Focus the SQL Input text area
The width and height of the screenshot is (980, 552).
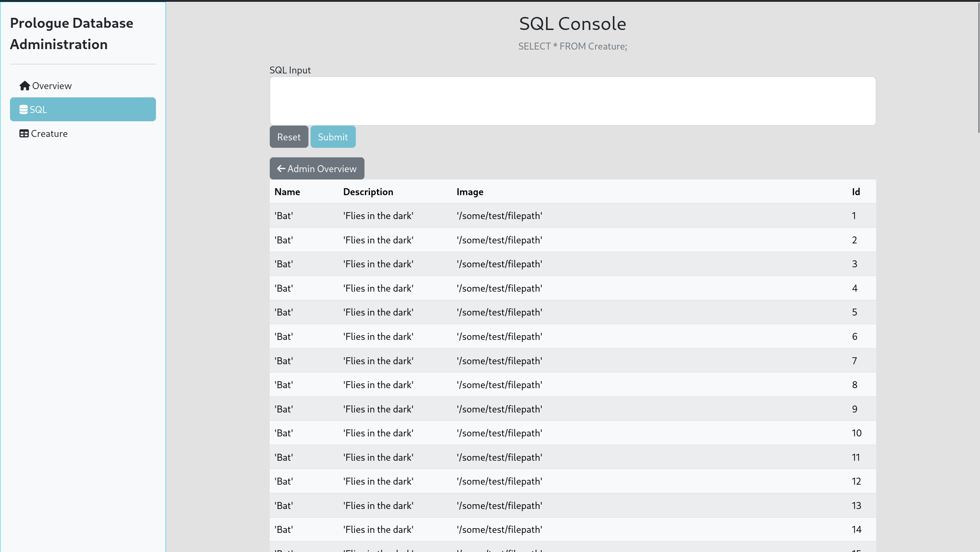(573, 101)
